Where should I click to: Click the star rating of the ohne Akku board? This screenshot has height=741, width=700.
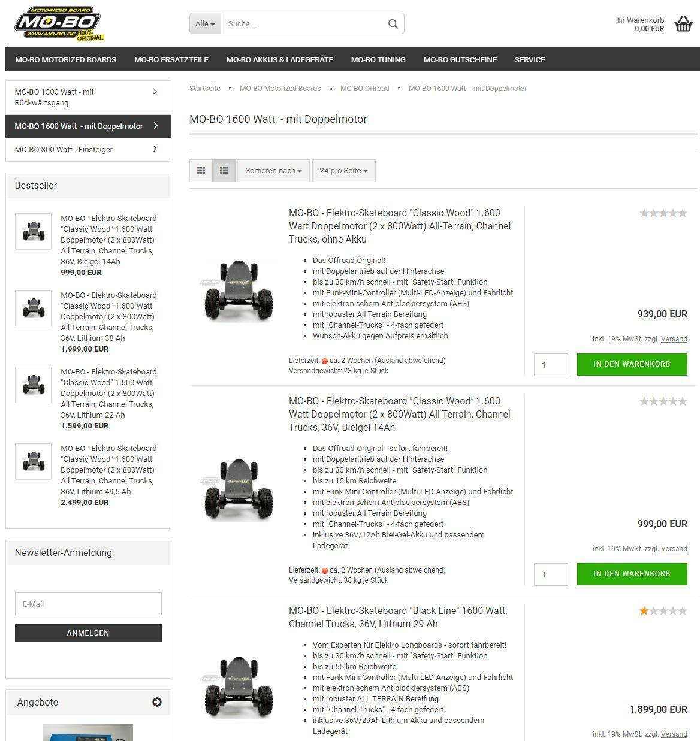[663, 213]
